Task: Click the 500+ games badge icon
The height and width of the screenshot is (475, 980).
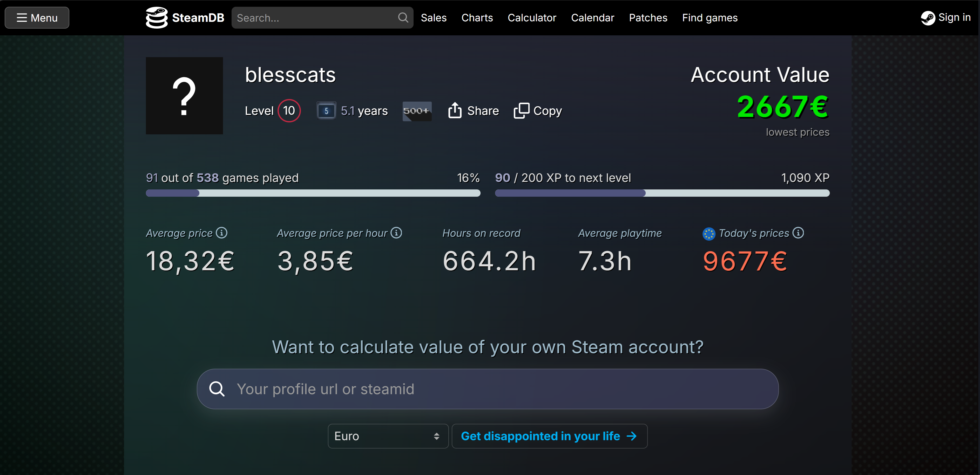Action: [x=417, y=111]
